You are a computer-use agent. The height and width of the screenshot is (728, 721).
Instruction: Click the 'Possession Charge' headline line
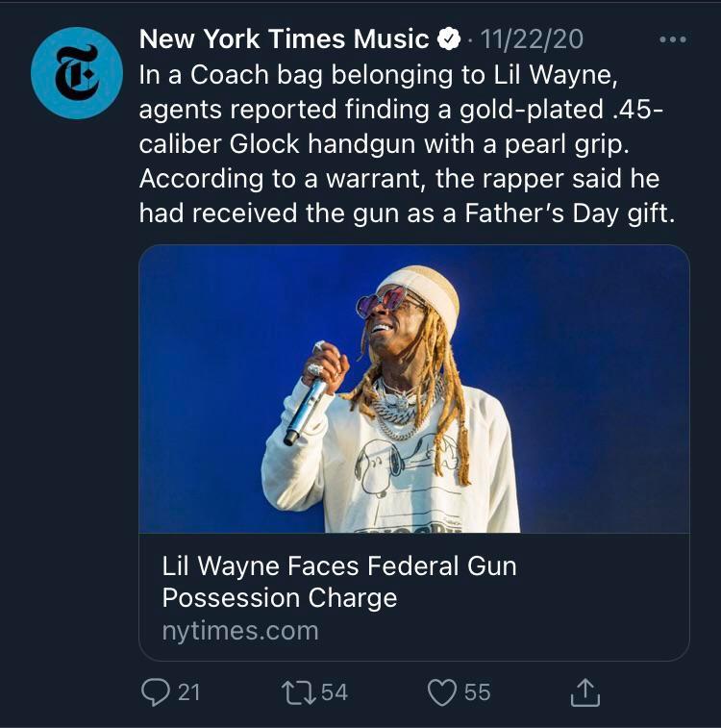279,597
